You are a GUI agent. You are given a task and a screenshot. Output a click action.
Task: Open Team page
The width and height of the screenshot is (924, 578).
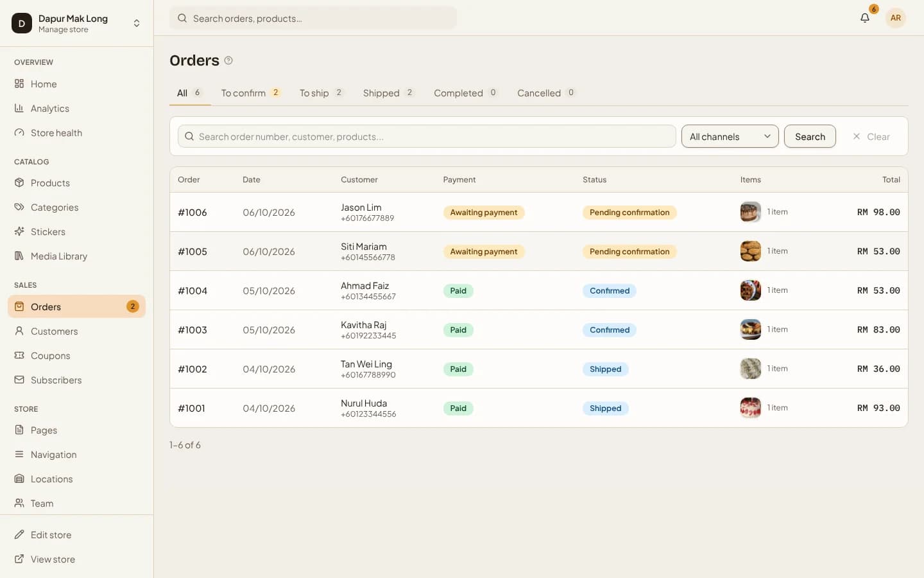coord(77,504)
